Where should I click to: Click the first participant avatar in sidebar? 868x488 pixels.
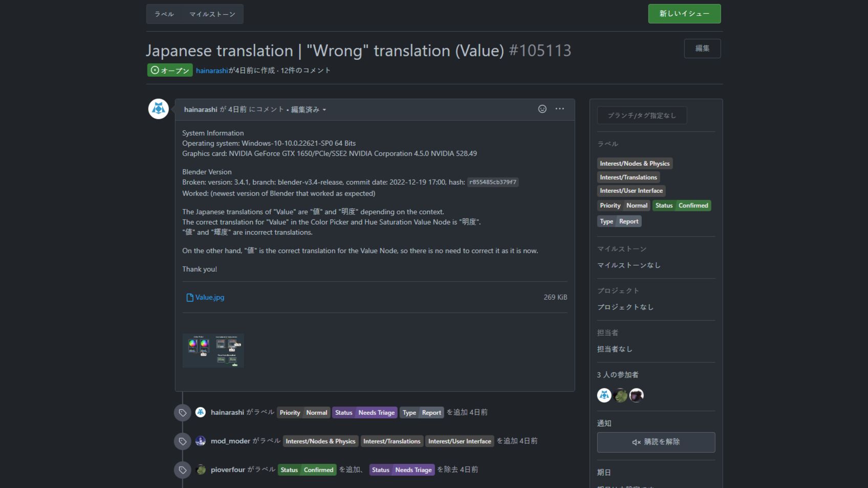604,395
